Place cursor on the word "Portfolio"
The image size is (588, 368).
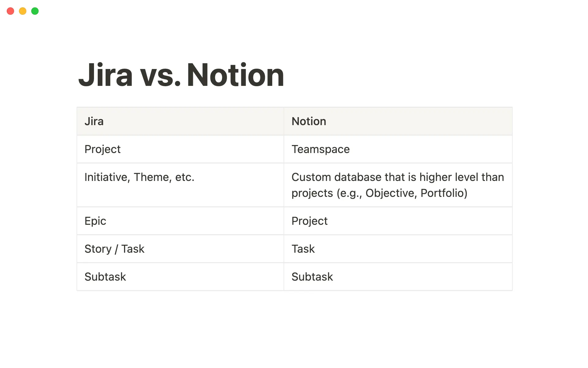pyautogui.click(x=444, y=193)
